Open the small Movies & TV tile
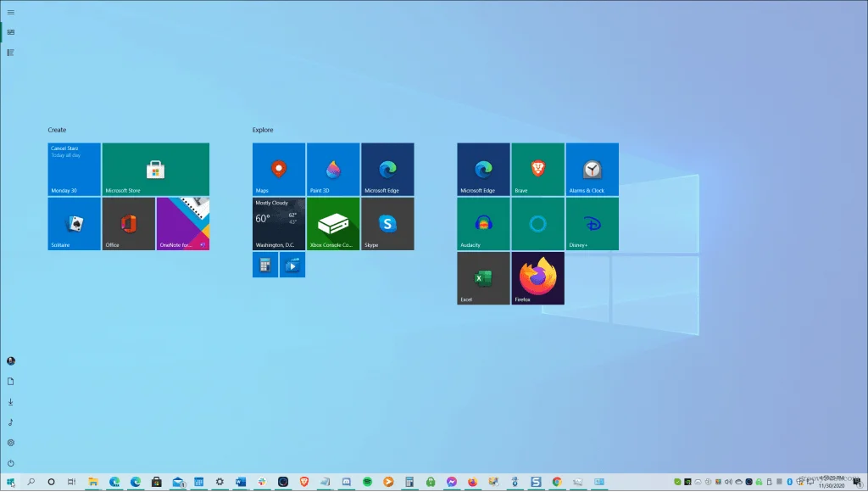 (292, 265)
